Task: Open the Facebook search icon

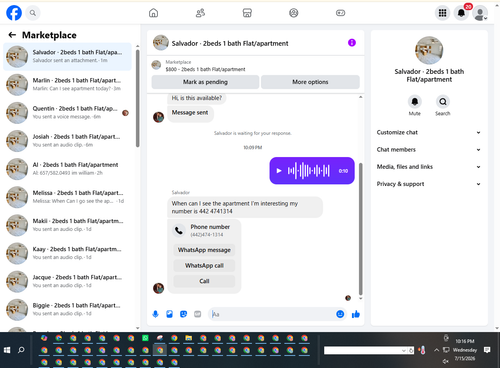Action: (x=33, y=13)
